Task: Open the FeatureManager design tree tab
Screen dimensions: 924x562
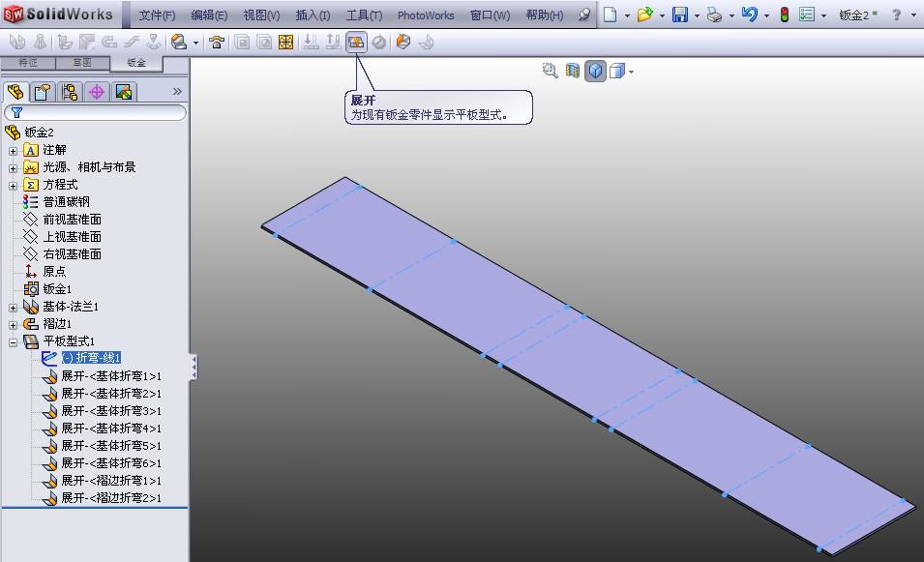Action: point(15,92)
